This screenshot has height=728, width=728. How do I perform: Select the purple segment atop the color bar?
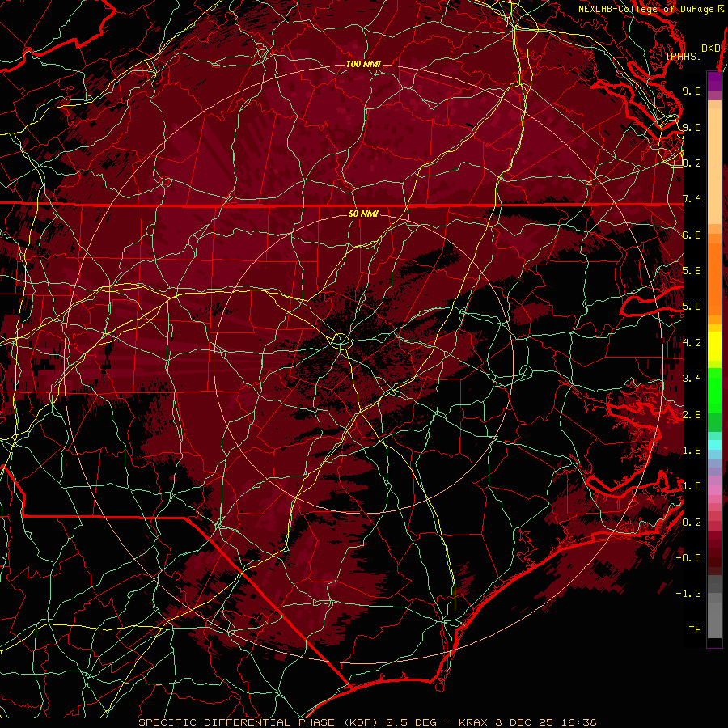[x=714, y=81]
